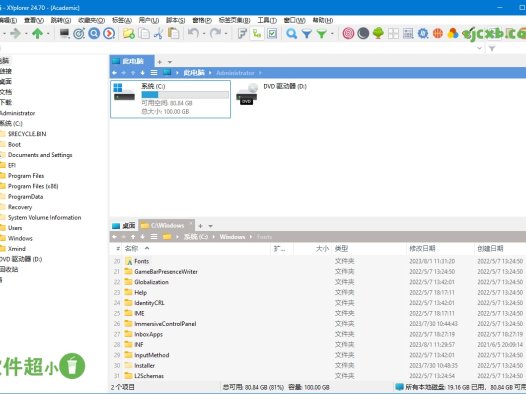The image size is (526, 394).
Task: Click Windows breadcrumb in lower pane
Action: click(x=232, y=237)
